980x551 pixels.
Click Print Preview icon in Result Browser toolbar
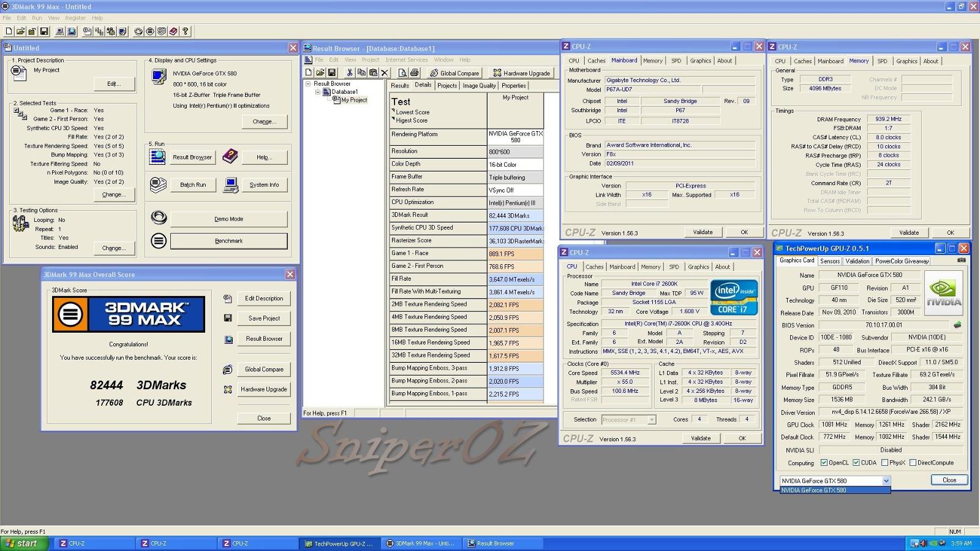pos(402,72)
